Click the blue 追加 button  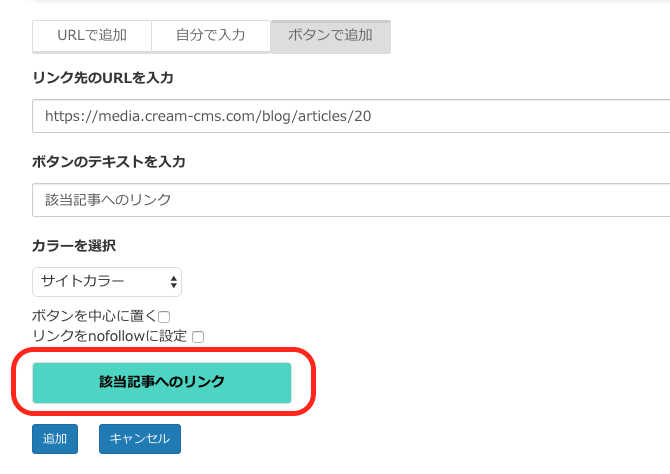point(55,439)
